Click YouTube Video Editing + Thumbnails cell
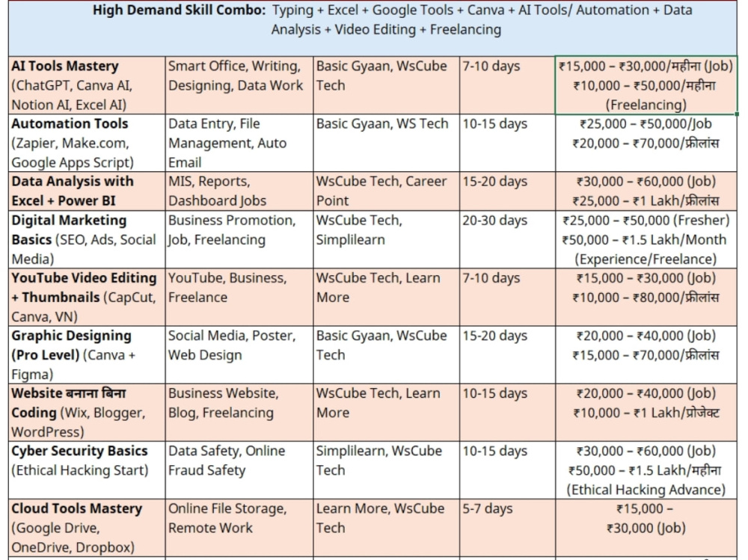The image size is (748, 560). click(87, 297)
